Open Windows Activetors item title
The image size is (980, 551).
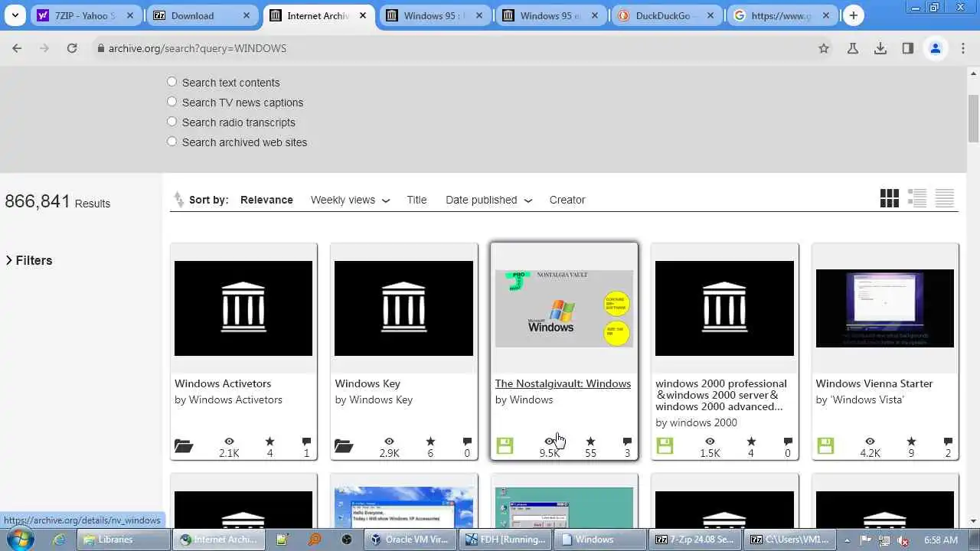click(x=223, y=383)
